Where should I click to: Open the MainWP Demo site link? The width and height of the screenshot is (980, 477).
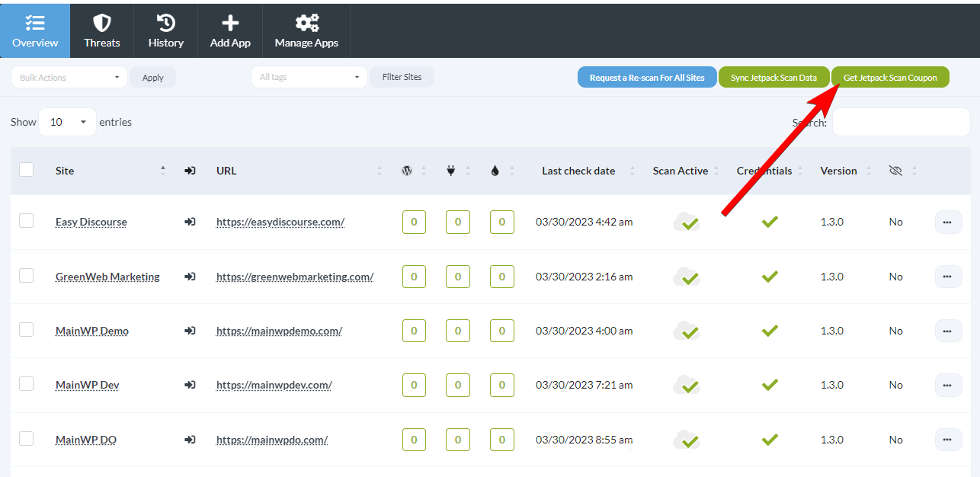[x=92, y=331]
